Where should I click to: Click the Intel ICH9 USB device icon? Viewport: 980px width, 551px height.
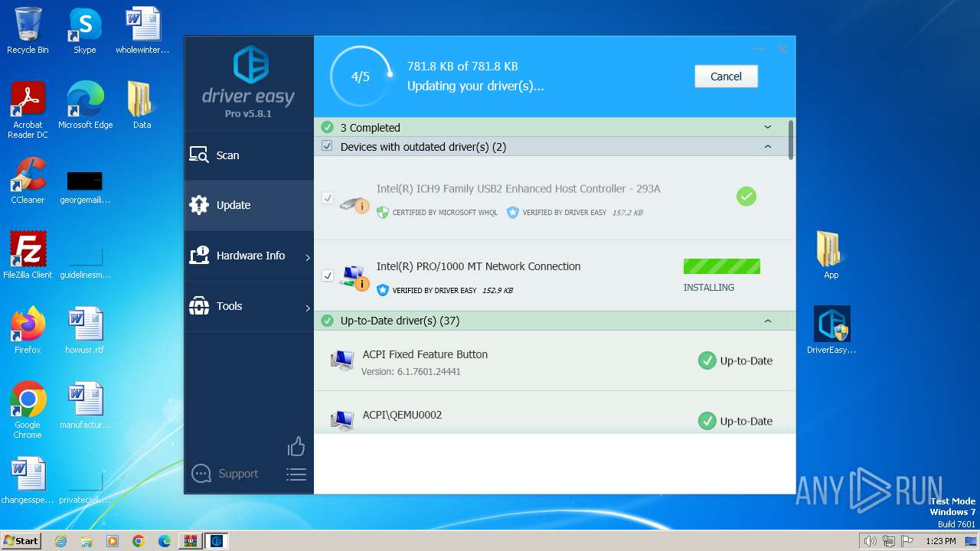click(354, 204)
